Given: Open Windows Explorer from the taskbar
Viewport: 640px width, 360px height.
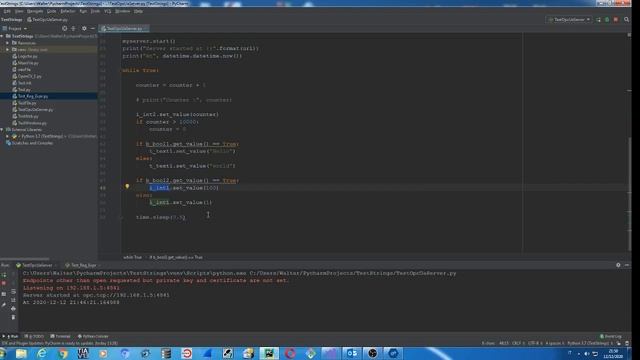Looking at the screenshot, I should point(21,353).
